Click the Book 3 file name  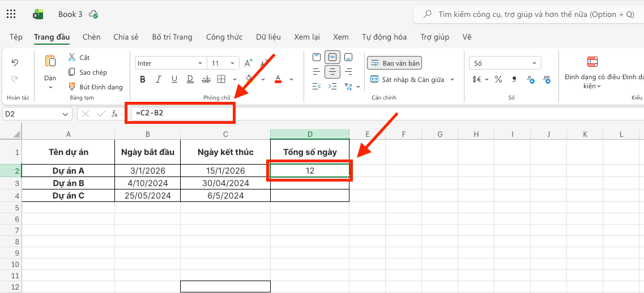point(70,14)
